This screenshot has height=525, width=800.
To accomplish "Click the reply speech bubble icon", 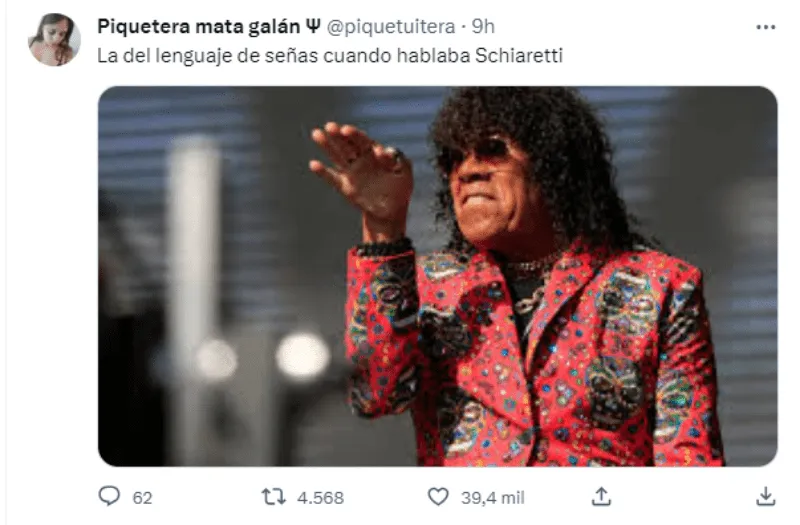I will [x=109, y=496].
